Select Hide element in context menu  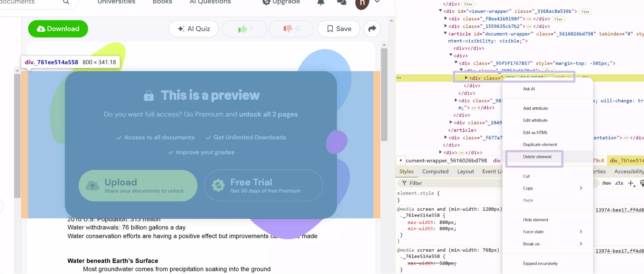(x=535, y=220)
